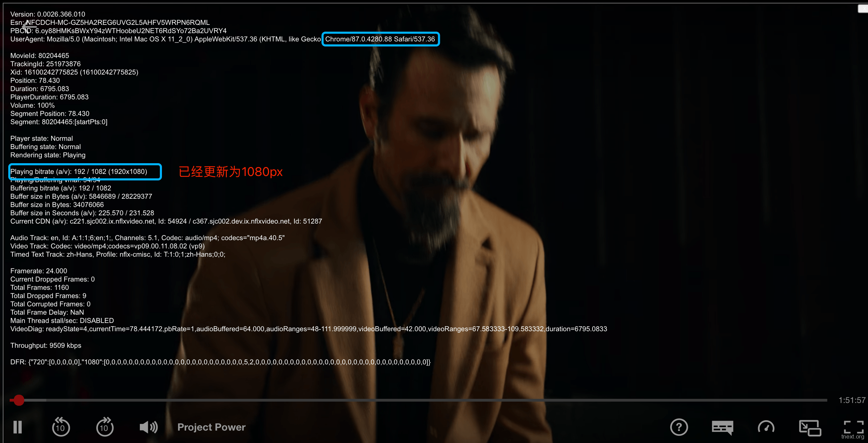Screen dimensions: 868x443
Task: Click Framerate: 24.000 text
Action: click(x=39, y=271)
